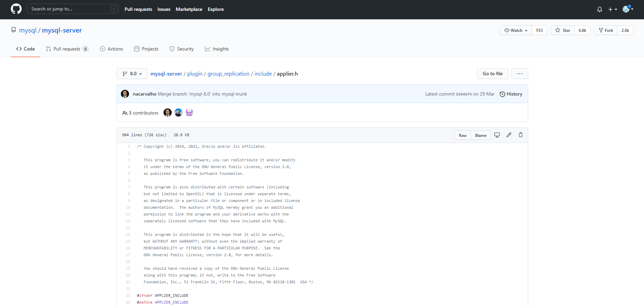Switch to the Pull requests tab
The height and width of the screenshot is (307, 644).
(67, 49)
